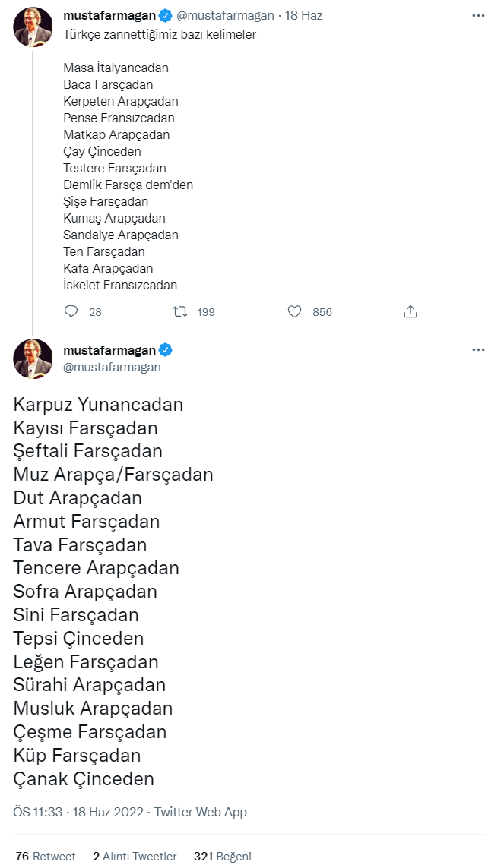Open the profile photo on the 'Karpuz Yunancadan' tweet
Image resolution: width=485 pixels, height=868 pixels.
pyautogui.click(x=33, y=358)
